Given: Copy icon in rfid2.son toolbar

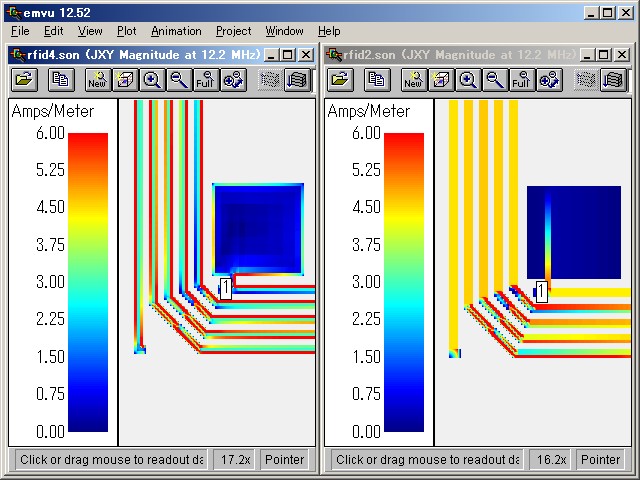Looking at the screenshot, I should (377, 80).
